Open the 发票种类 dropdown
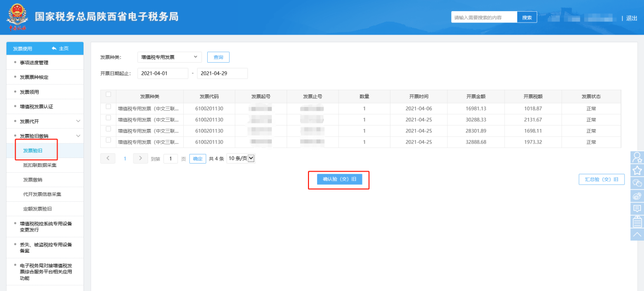The height and width of the screenshot is (291, 644). [170, 57]
